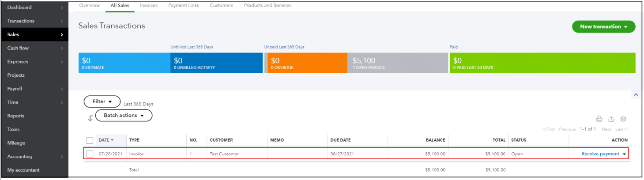Click the $5,100 Open Invoice tile

pos(398,63)
